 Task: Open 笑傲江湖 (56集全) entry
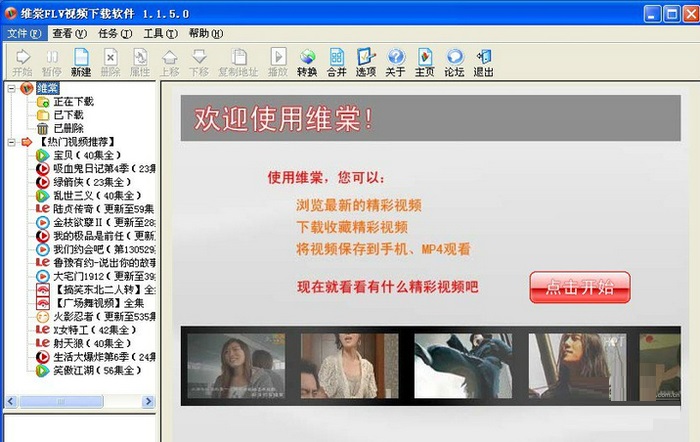pyautogui.click(x=97, y=370)
